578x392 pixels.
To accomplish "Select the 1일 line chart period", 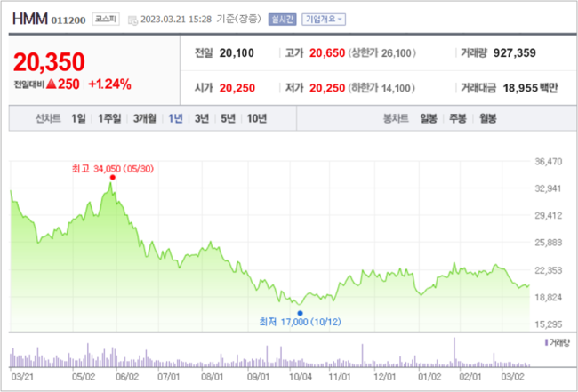I will (78, 118).
